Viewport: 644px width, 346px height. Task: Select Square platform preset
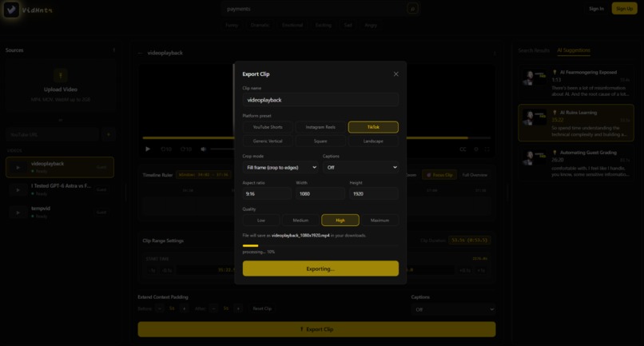point(320,141)
